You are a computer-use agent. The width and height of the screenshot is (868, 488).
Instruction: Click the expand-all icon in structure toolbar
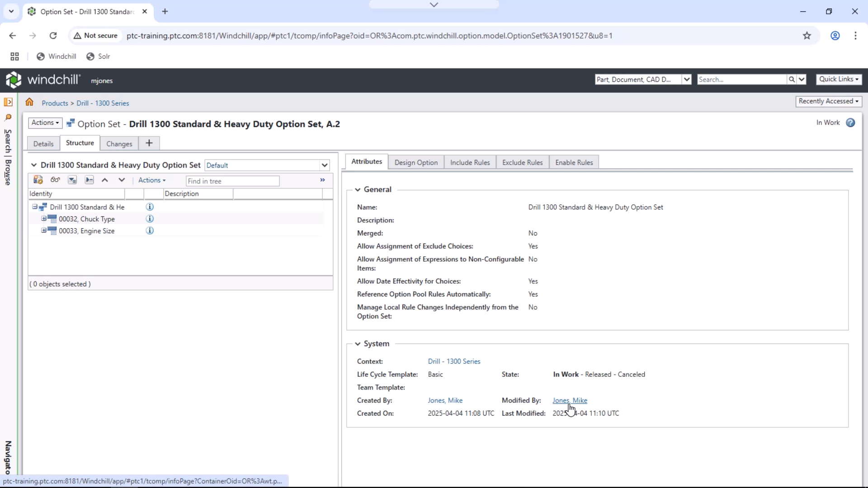[72, 180]
